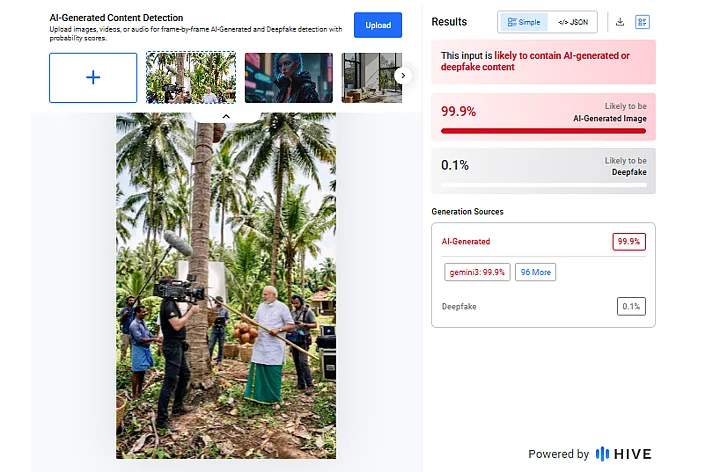Download the detection results
The width and height of the screenshot is (720, 472).
pyautogui.click(x=620, y=22)
